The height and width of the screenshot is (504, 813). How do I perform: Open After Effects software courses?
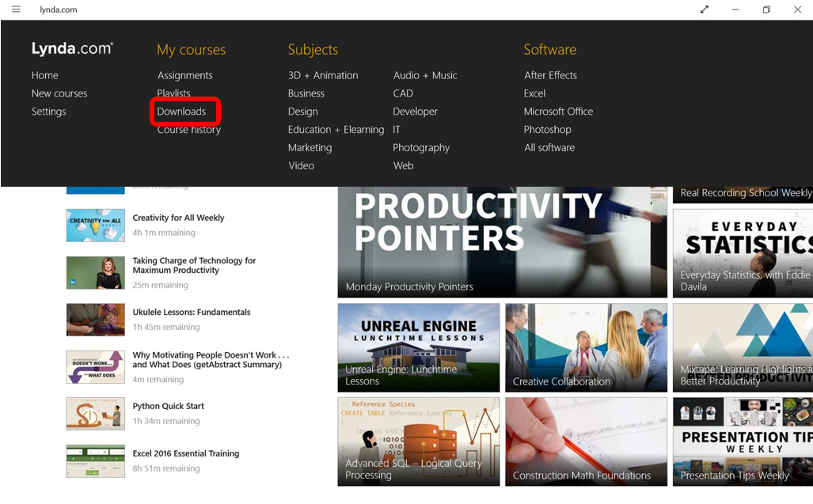coord(550,75)
